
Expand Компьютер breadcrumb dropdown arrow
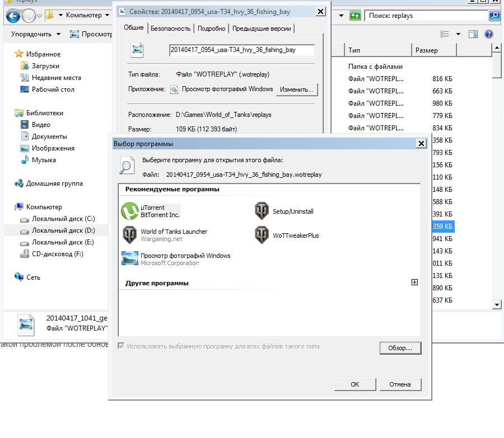coord(107,15)
